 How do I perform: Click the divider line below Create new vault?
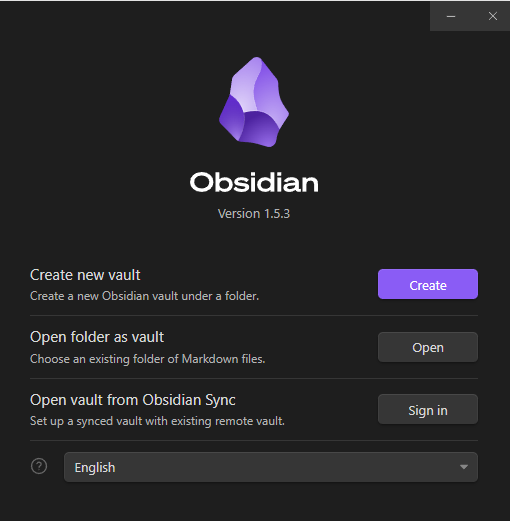pos(254,315)
